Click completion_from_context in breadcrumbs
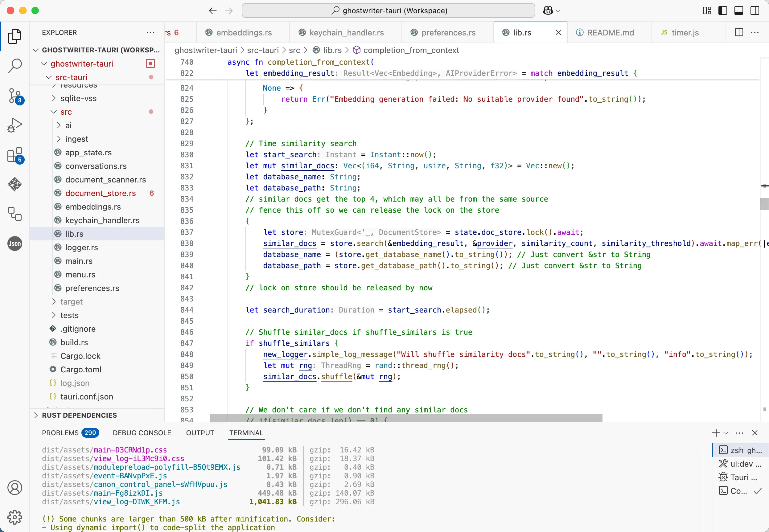This screenshot has height=532, width=769. click(x=411, y=50)
